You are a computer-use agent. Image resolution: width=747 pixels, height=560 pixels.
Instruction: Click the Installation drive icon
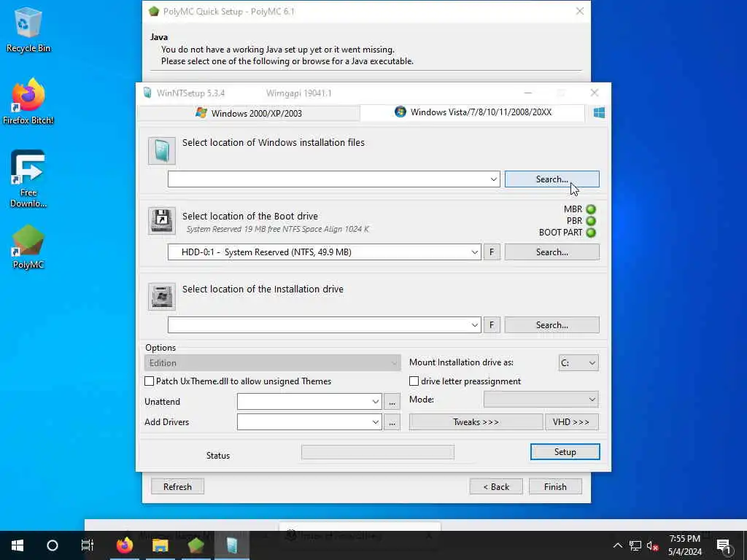(x=162, y=297)
